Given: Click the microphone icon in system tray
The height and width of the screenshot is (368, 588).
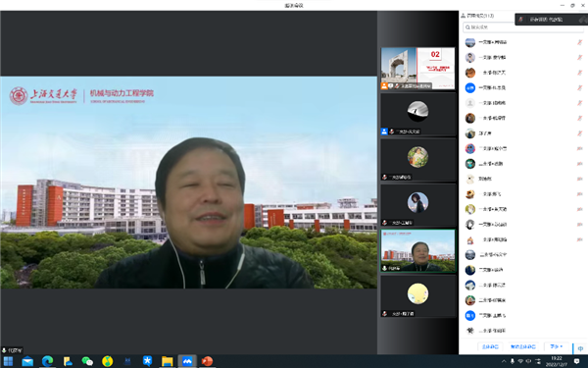Looking at the screenshot, I should [x=513, y=361].
